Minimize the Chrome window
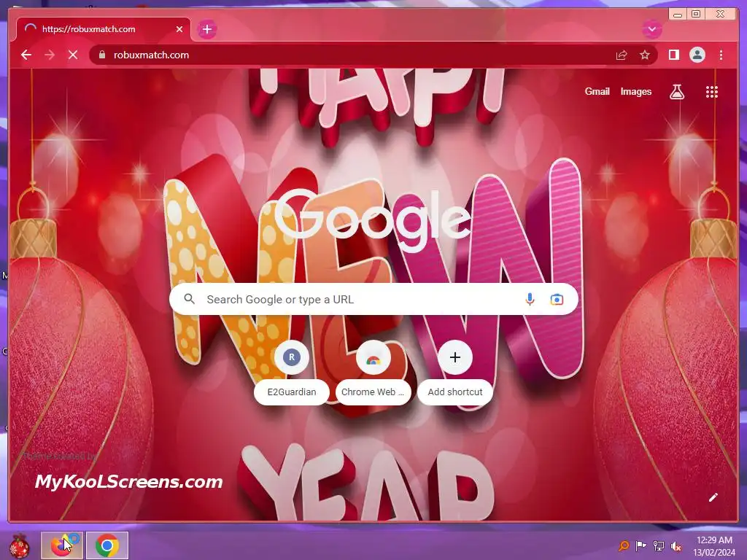The width and height of the screenshot is (747, 560). (x=678, y=14)
